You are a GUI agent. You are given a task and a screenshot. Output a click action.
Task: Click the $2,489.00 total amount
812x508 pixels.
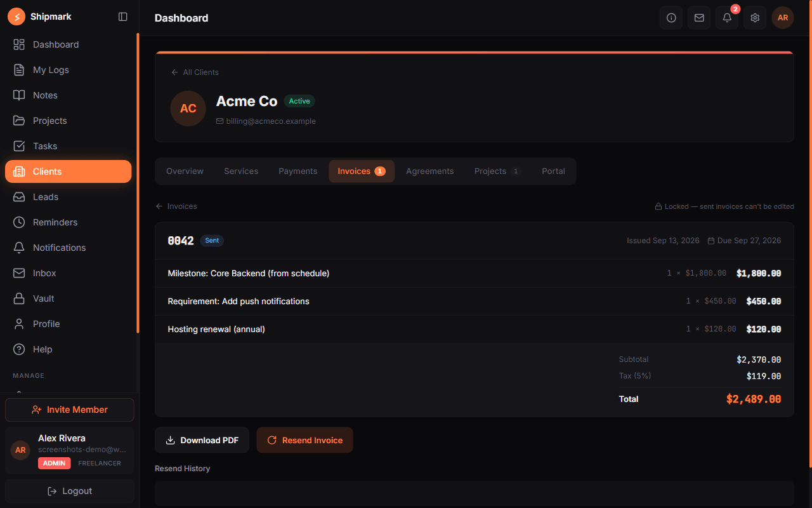pos(754,399)
